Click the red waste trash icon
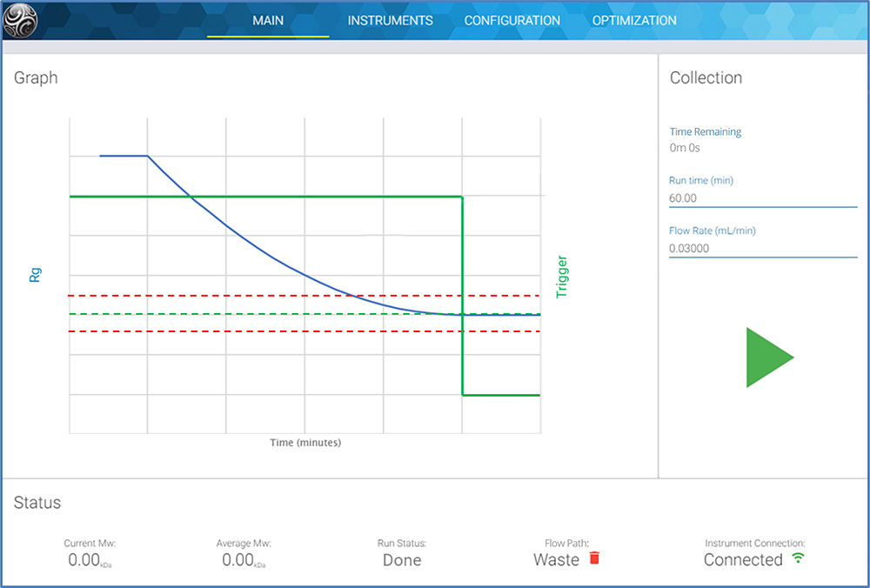The width and height of the screenshot is (870, 588). [x=595, y=558]
